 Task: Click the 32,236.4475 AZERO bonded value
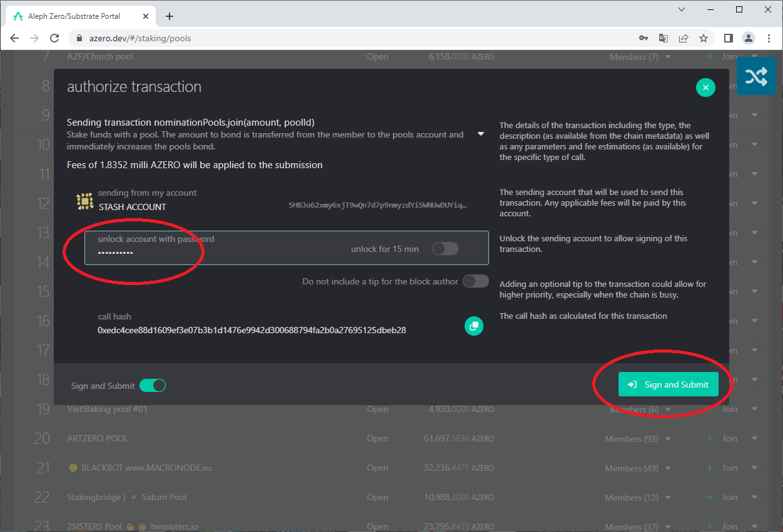point(459,468)
